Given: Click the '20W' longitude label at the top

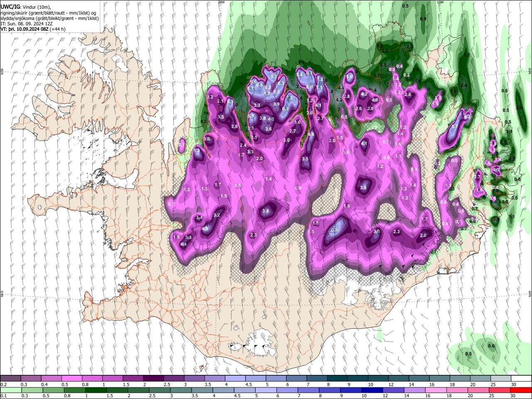Looking at the screenshot, I should [x=221, y=2].
